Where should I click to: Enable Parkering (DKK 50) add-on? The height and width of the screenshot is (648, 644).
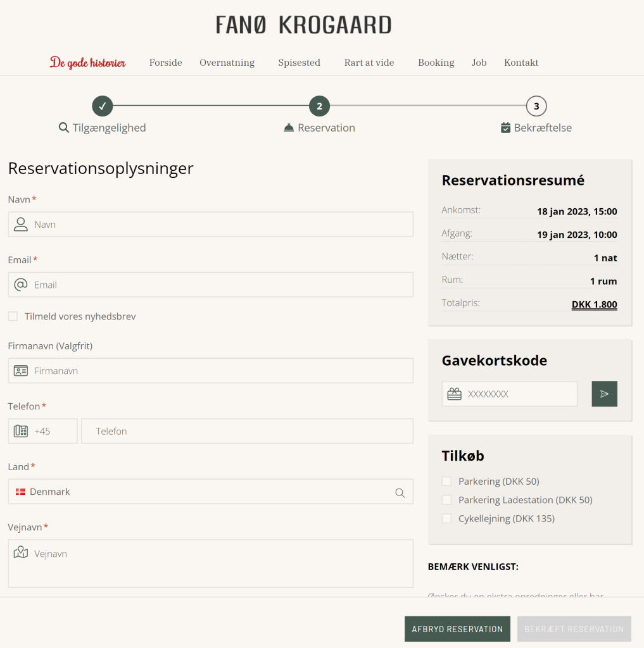pos(446,482)
